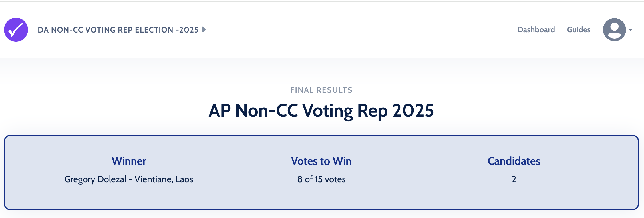Image resolution: width=644 pixels, height=218 pixels.
Task: Select the AP Non-CC Voting Rep heading
Action: 321,111
